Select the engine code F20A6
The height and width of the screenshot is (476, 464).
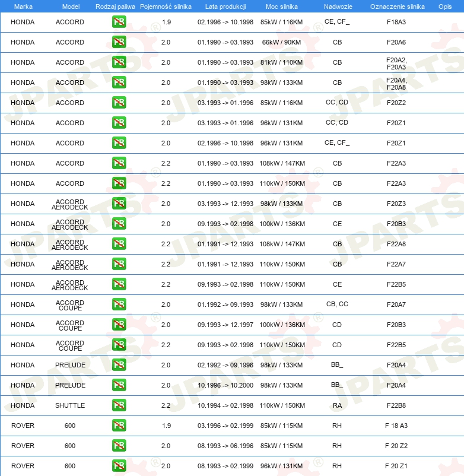click(x=396, y=42)
